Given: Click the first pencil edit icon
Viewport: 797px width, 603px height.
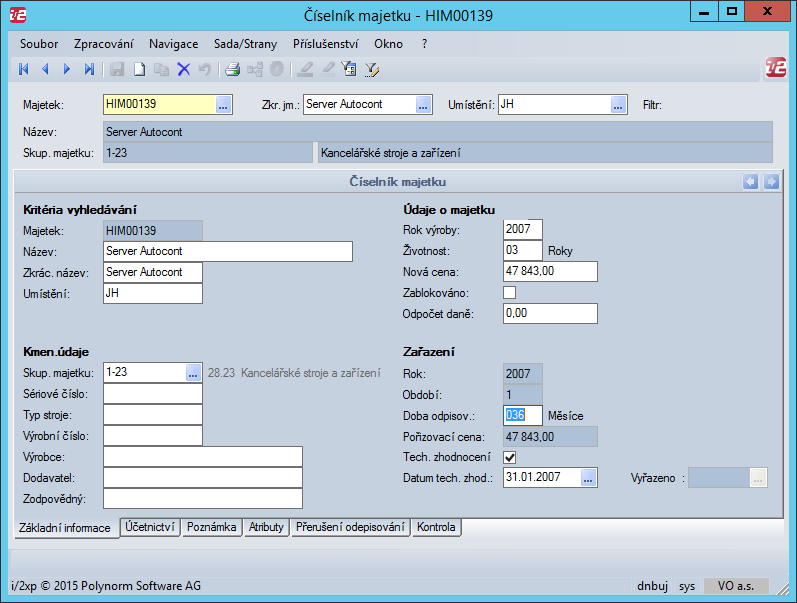Looking at the screenshot, I should [305, 69].
